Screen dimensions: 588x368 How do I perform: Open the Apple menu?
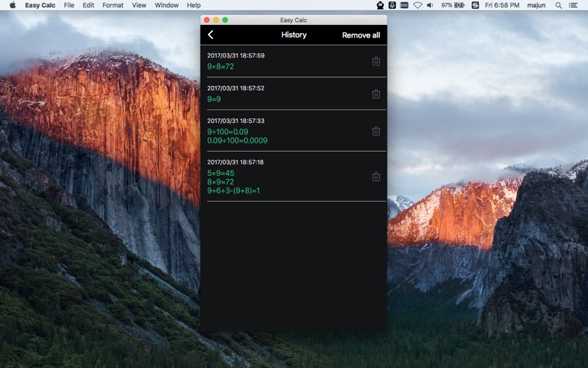(x=12, y=5)
